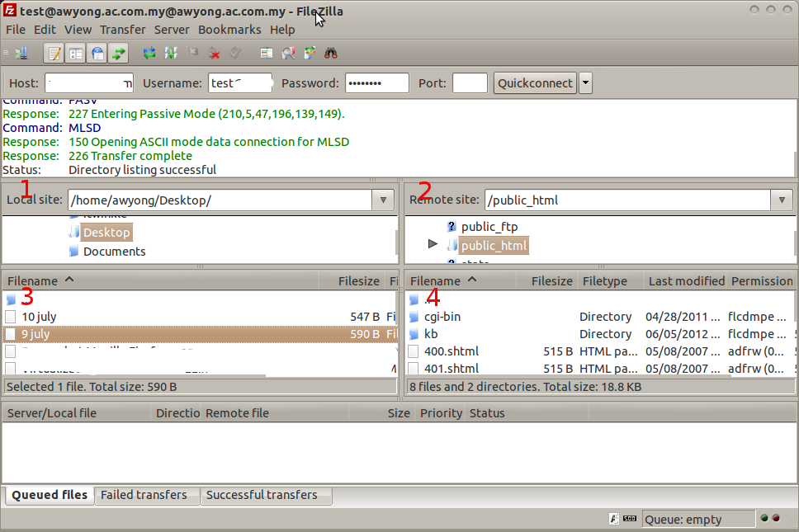Screen dimensions: 799x532
Task: Click the Refresh file lists icon
Action: click(x=149, y=53)
